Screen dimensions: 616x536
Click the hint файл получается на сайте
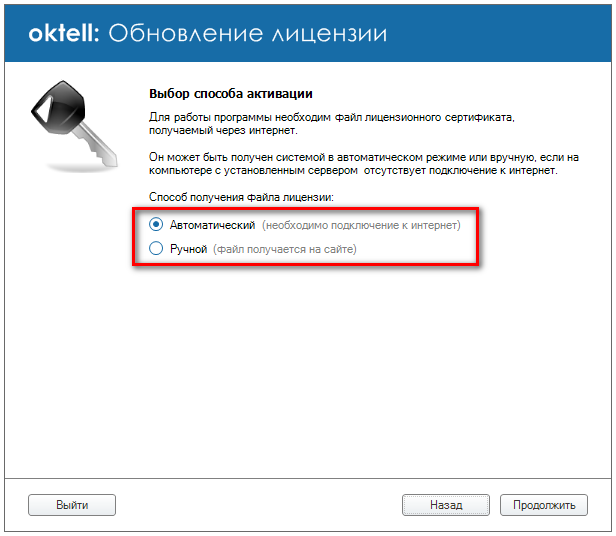point(284,249)
